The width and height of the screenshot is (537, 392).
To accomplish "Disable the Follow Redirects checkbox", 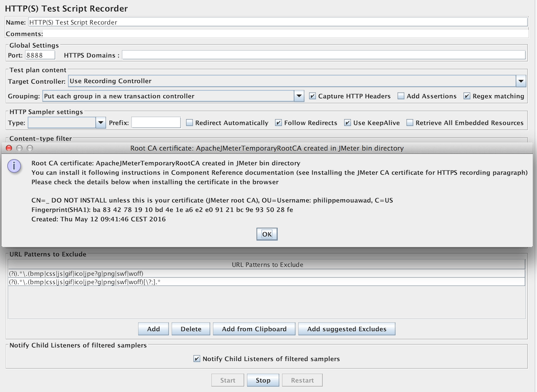I will click(x=278, y=122).
